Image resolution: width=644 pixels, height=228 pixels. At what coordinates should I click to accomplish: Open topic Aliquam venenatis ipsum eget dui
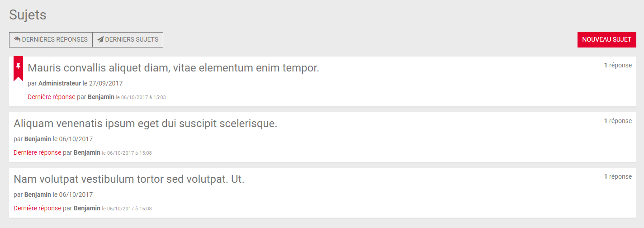[146, 123]
